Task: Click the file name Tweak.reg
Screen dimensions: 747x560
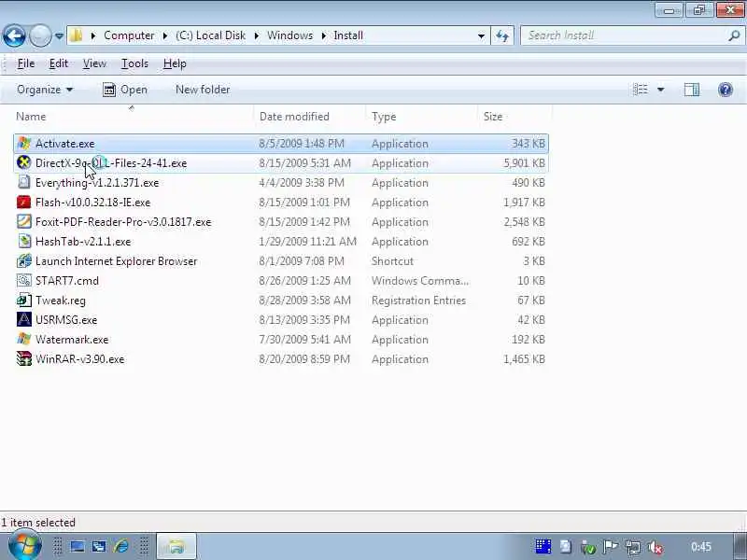Action: [61, 301]
